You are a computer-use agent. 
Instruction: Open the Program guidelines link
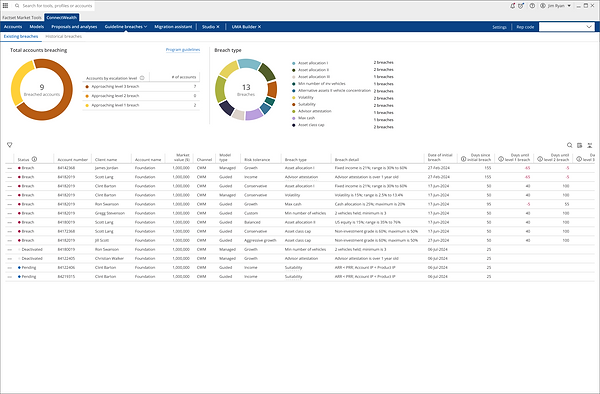pyautogui.click(x=183, y=50)
